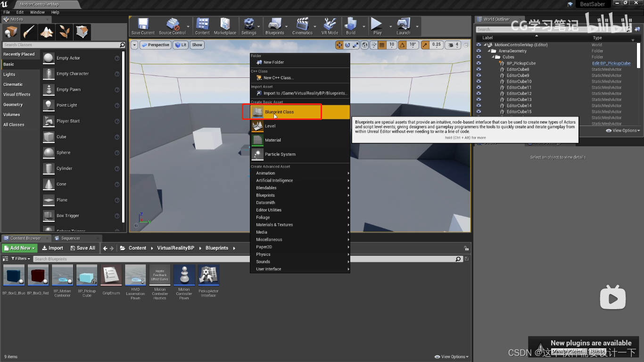Toggle rotation snapping icon in viewport
644x362 pixels.
[x=402, y=45]
